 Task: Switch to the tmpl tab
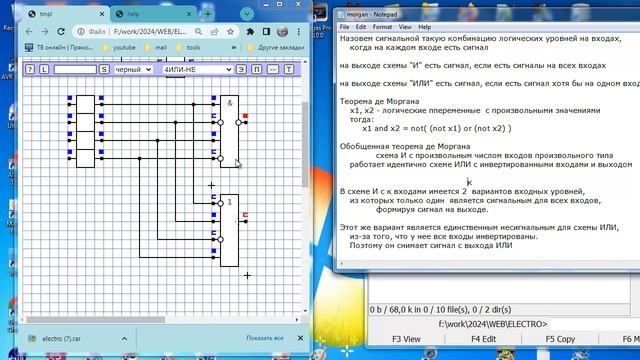point(63,14)
